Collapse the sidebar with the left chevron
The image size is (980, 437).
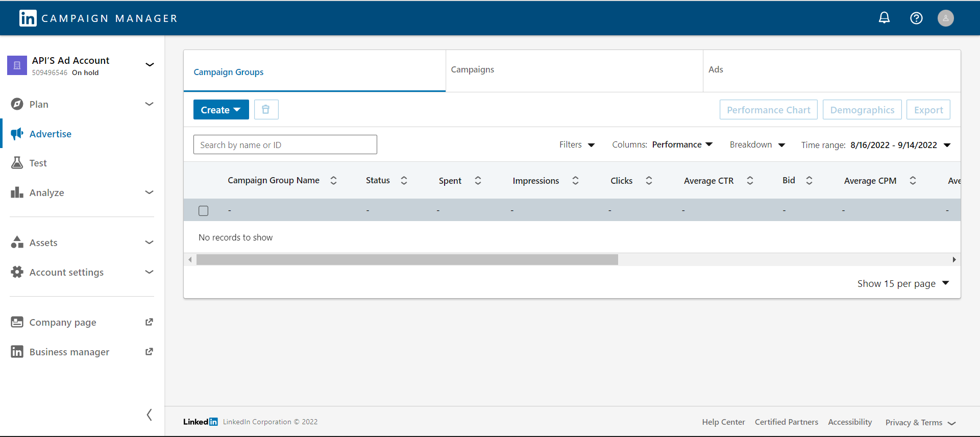click(149, 415)
